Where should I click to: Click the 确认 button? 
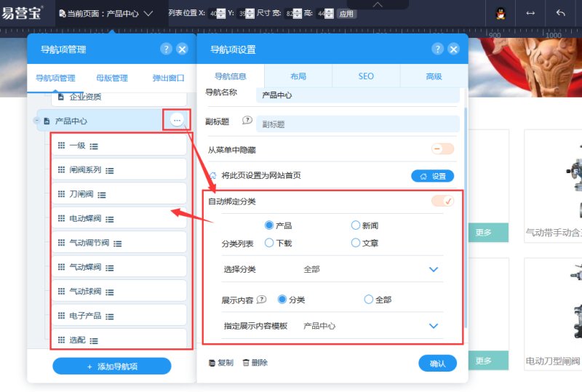[x=437, y=363]
